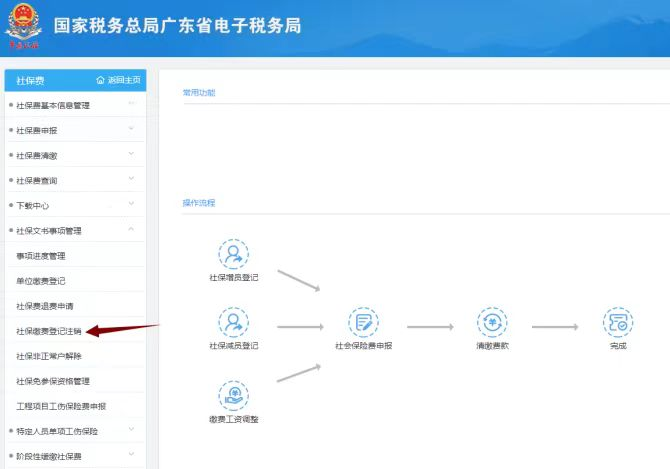
Task: Expand the 特定人员单项工伤保险 chevron
Action: coord(131,429)
